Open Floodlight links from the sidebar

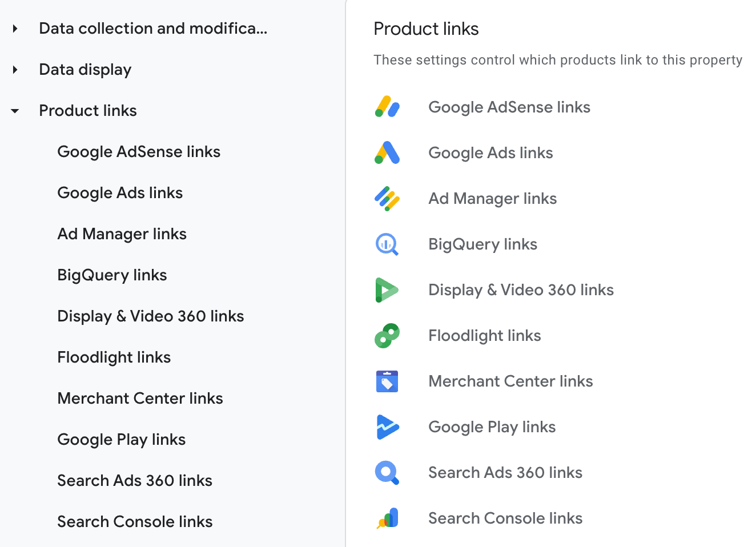(x=114, y=357)
